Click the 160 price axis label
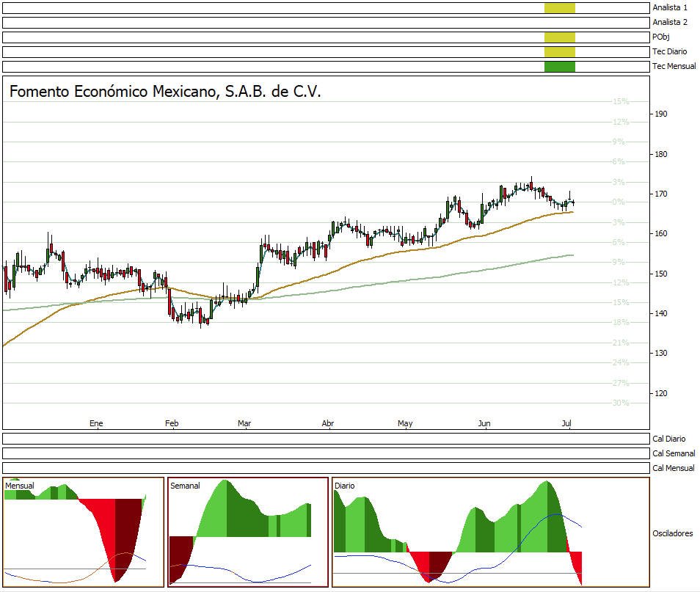Viewport: 700px width, 592px height. coord(660,233)
